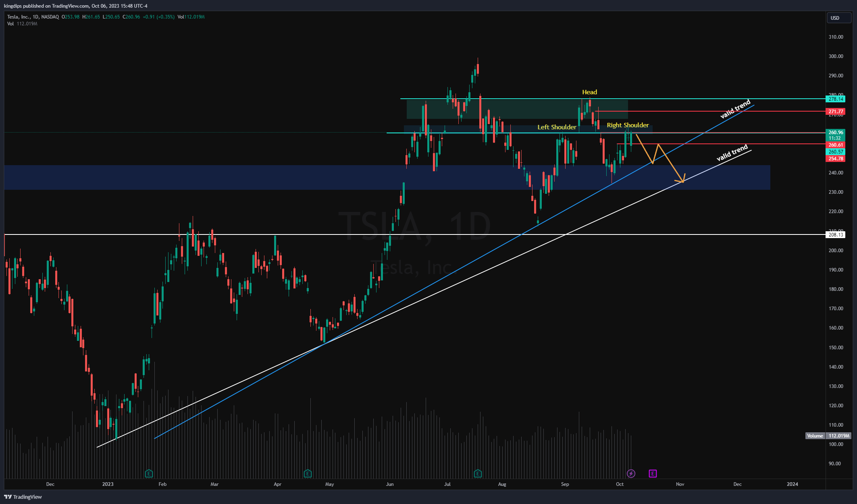The image size is (857, 504).
Task: Click the green earnings E icon before Aug
Action: point(478,473)
